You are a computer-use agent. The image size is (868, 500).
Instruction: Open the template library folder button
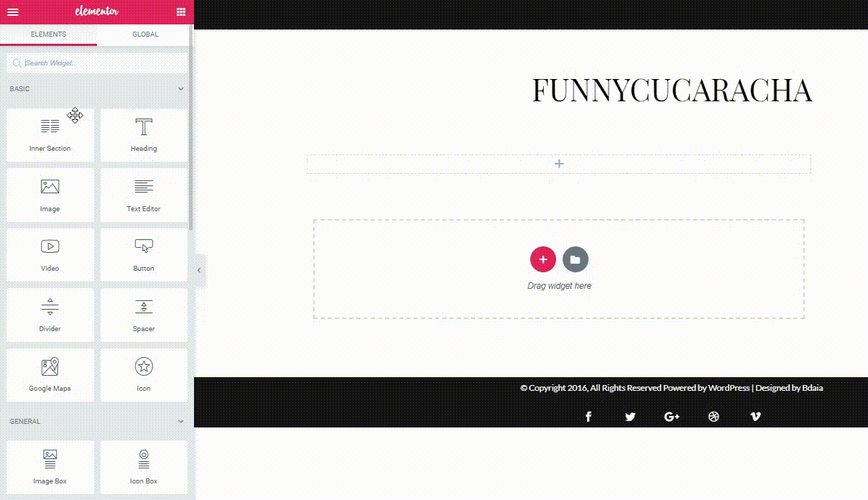[575, 259]
